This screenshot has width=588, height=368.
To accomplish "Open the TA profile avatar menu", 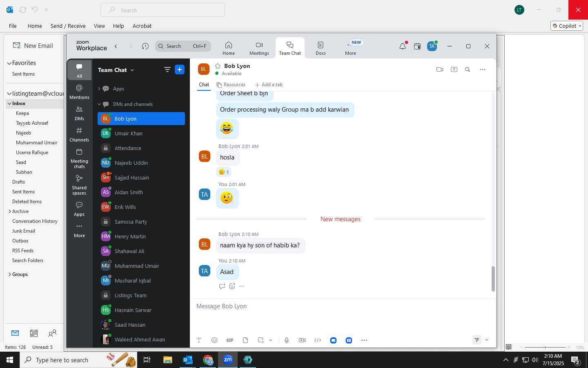I will click(x=432, y=46).
